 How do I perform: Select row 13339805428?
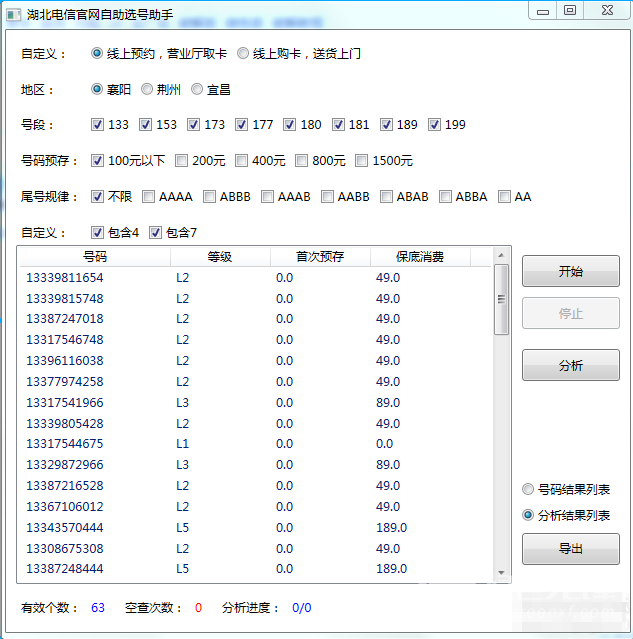click(x=255, y=423)
